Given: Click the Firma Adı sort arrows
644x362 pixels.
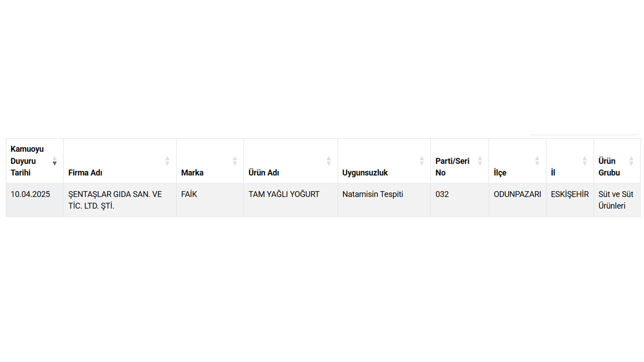Looking at the screenshot, I should 168,161.
